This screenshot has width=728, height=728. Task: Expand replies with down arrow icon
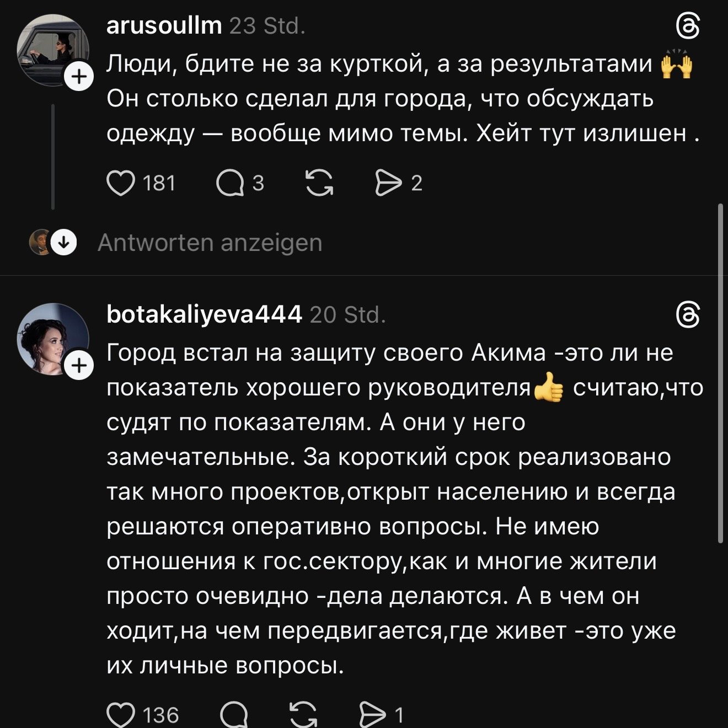click(x=64, y=243)
